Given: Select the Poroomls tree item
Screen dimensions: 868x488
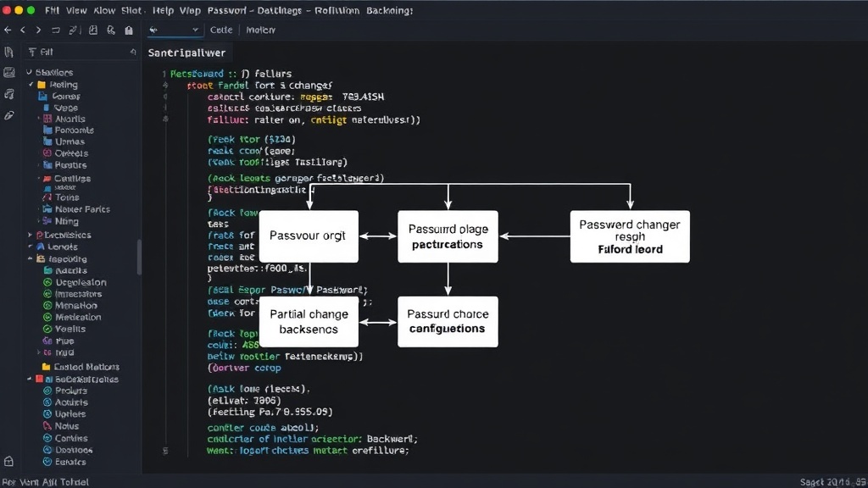Looking at the screenshot, I should 75,130.
